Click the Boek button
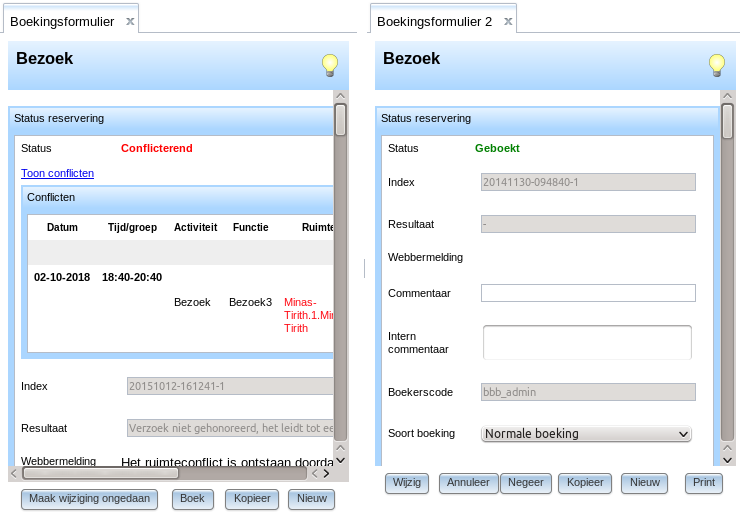 tap(192, 499)
